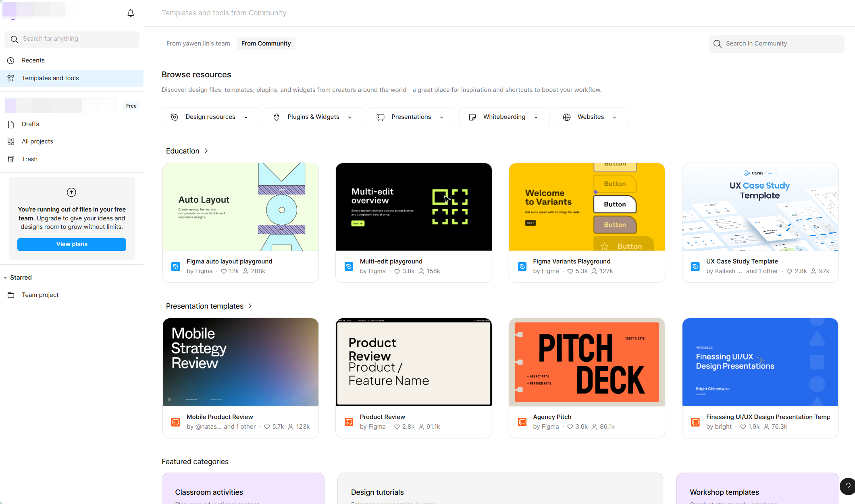Click the Templates and tools icon

point(11,78)
